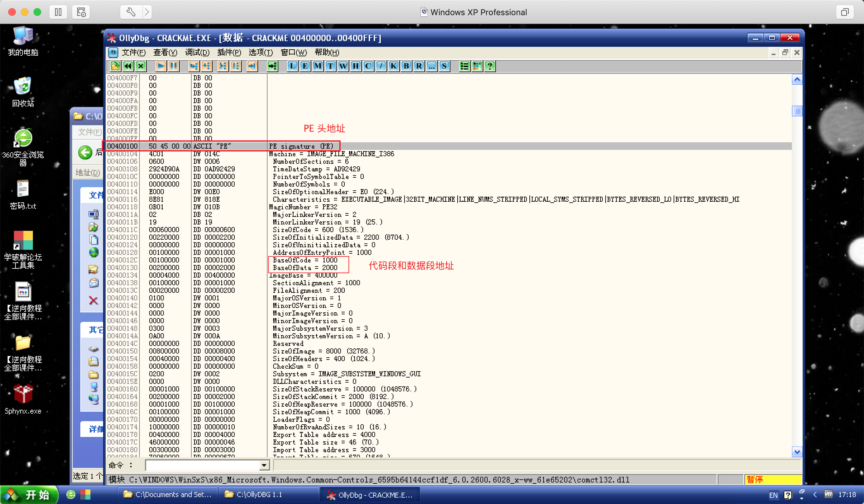Open the Breakpoints window with B button
The height and width of the screenshot is (504, 864).
click(x=406, y=66)
